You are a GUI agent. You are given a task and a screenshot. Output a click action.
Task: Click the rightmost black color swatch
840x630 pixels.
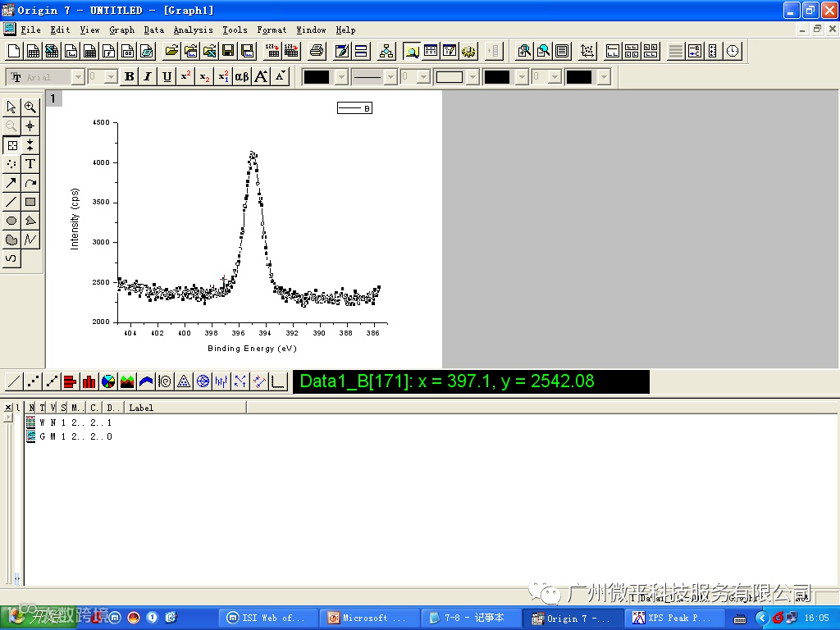(x=579, y=77)
